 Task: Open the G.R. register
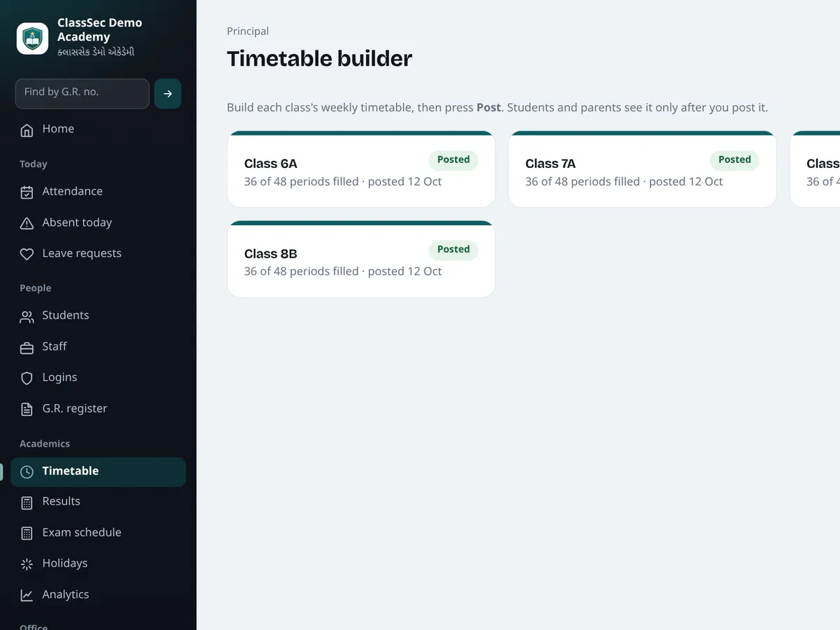coord(98,409)
